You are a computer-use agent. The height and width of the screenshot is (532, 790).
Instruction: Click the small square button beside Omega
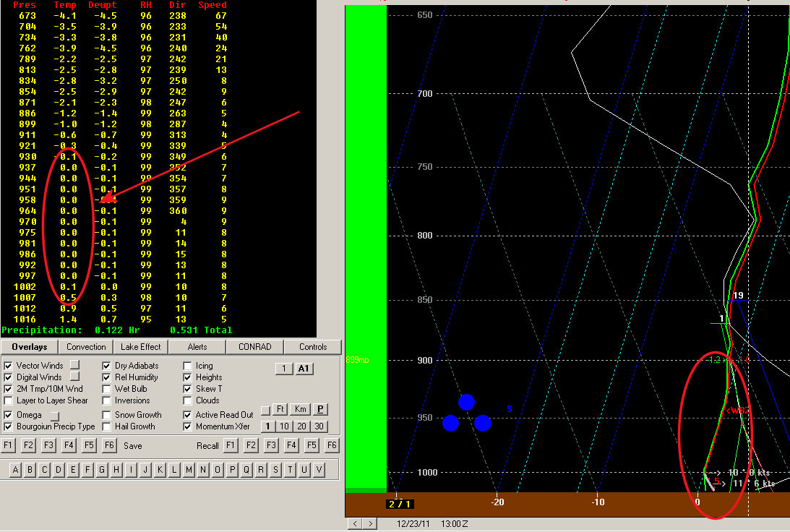54,416
